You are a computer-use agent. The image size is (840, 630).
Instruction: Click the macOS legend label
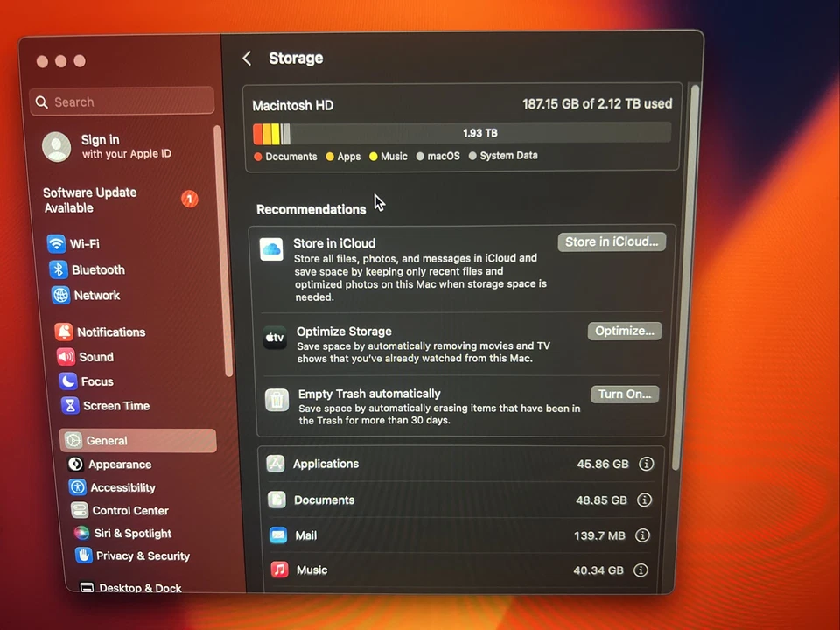[444, 156]
